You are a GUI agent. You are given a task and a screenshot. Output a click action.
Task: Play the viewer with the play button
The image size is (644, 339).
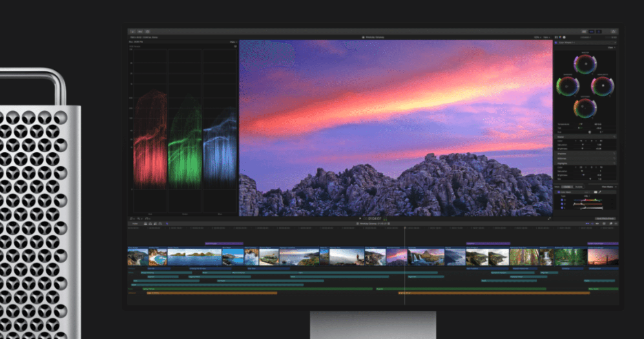click(x=360, y=219)
